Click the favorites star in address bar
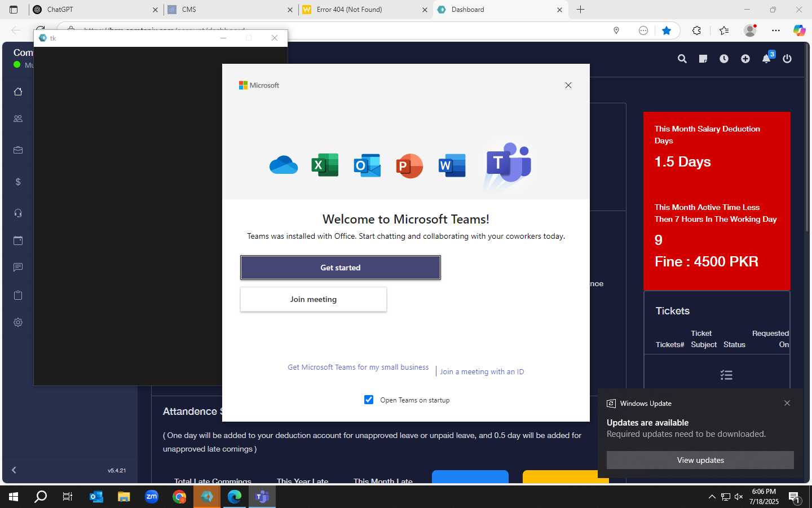Image resolution: width=812 pixels, height=508 pixels. [667, 30]
